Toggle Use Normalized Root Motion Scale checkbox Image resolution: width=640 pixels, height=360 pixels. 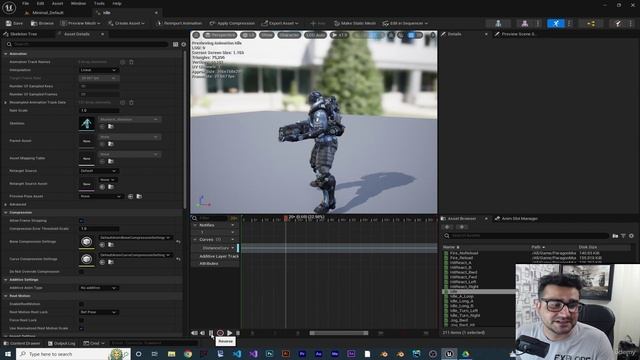[x=81, y=328]
